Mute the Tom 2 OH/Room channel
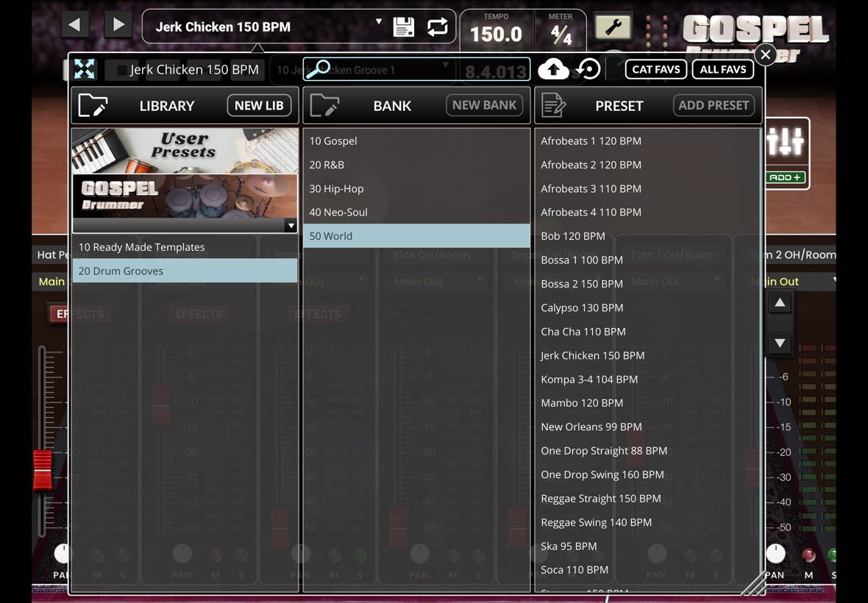 (808, 555)
